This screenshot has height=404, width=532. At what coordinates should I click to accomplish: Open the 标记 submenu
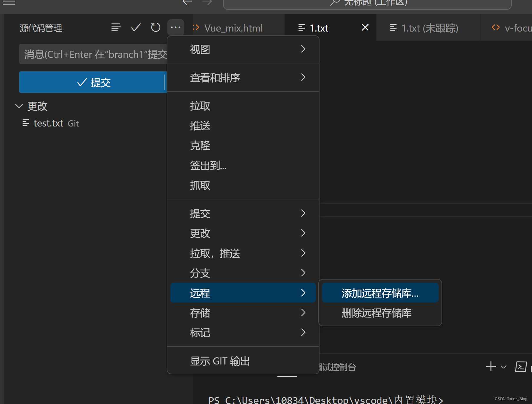pos(243,333)
